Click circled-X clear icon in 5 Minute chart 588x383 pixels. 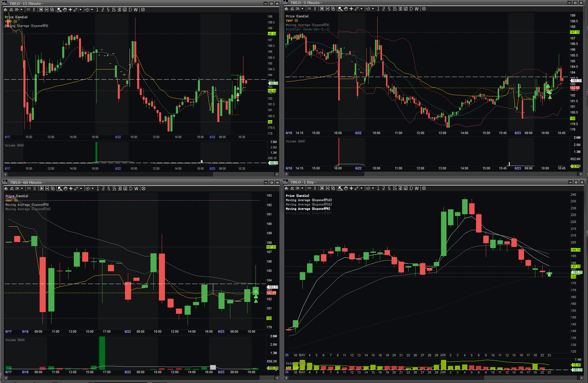point(424,9)
